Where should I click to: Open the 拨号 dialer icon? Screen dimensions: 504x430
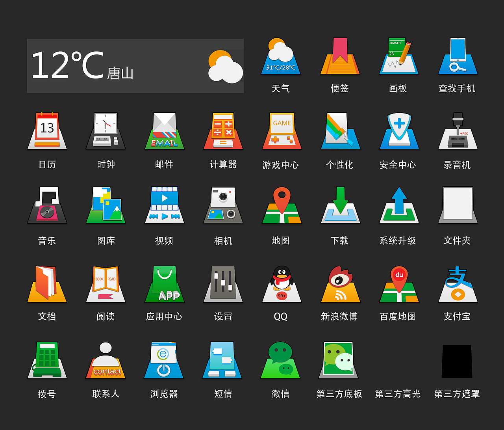coord(47,360)
